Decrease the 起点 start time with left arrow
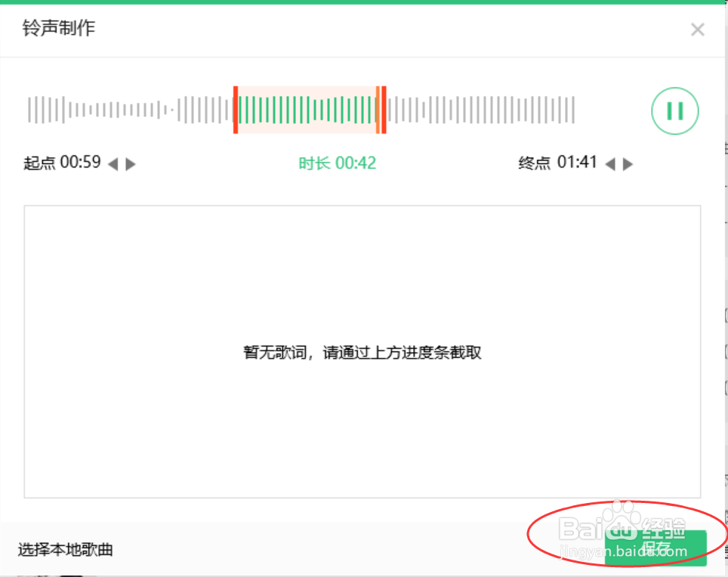 pos(113,164)
